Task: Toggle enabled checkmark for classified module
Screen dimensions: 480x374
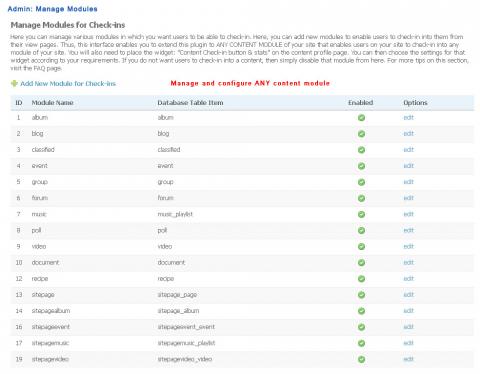Action: pyautogui.click(x=361, y=150)
